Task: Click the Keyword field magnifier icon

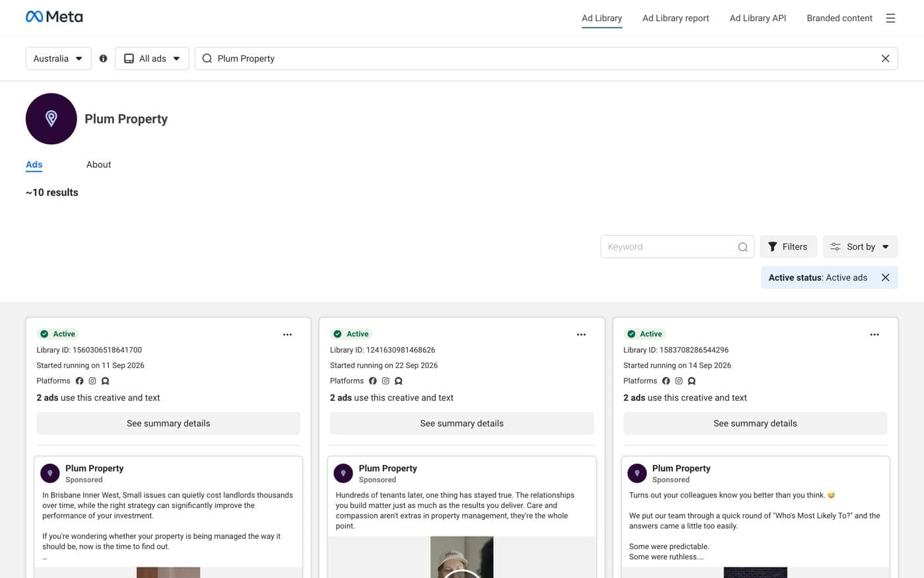Action: pyautogui.click(x=742, y=247)
